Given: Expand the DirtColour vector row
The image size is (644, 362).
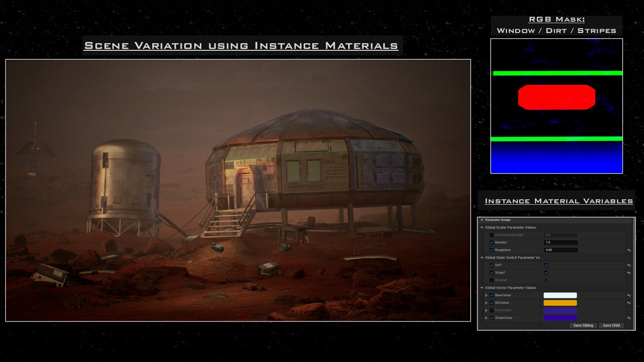Looking at the screenshot, I should pyautogui.click(x=486, y=303).
